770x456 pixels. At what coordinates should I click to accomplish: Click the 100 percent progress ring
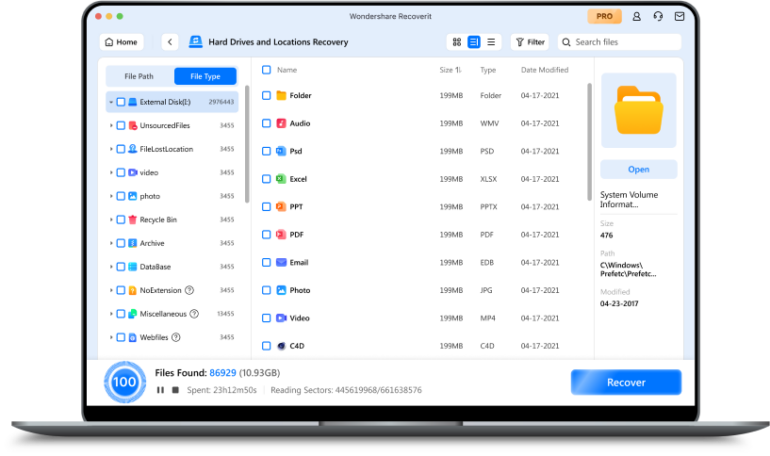point(125,382)
